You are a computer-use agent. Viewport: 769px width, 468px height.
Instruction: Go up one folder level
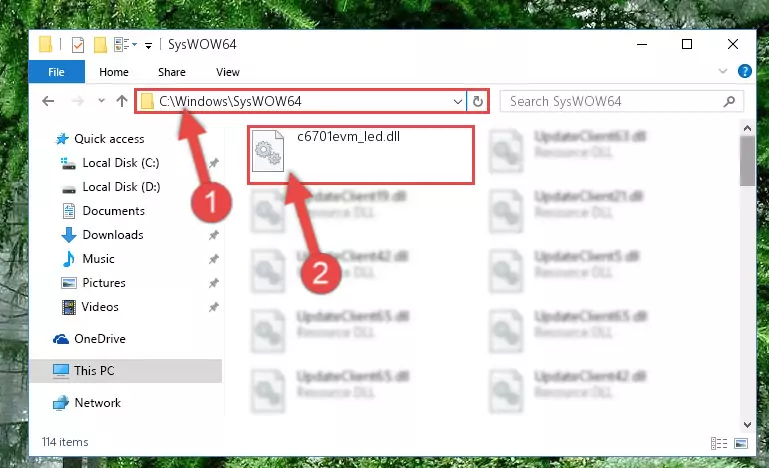(122, 101)
